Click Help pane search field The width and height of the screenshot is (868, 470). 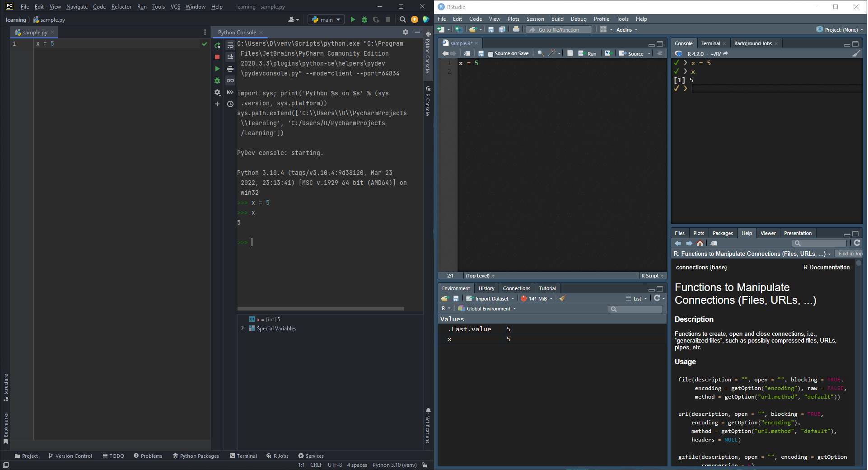pos(819,243)
